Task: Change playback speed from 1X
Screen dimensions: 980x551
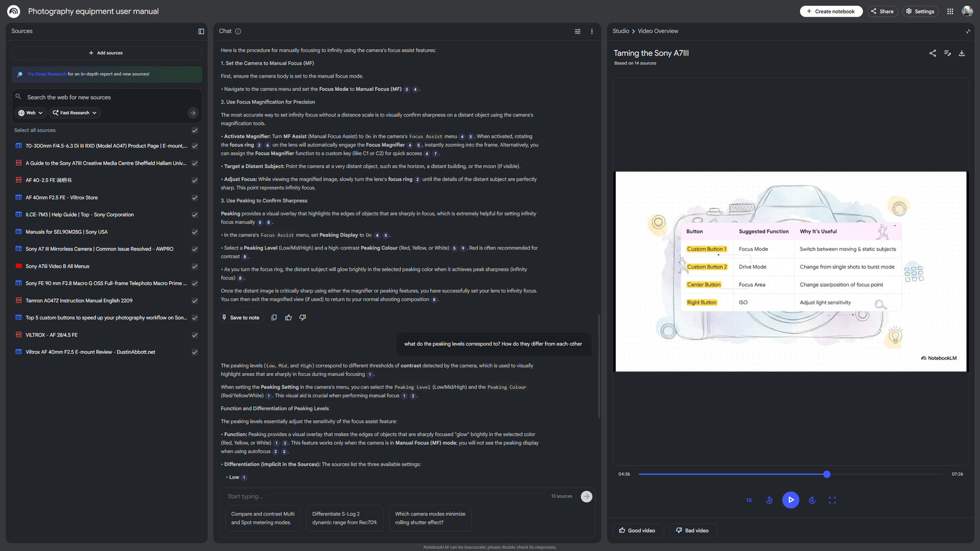Action: pos(749,500)
